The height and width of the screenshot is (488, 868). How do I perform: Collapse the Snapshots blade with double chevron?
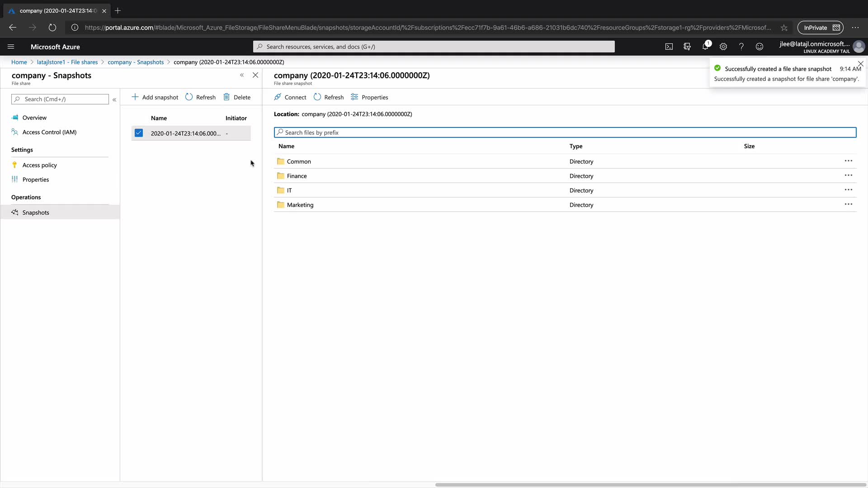point(242,75)
